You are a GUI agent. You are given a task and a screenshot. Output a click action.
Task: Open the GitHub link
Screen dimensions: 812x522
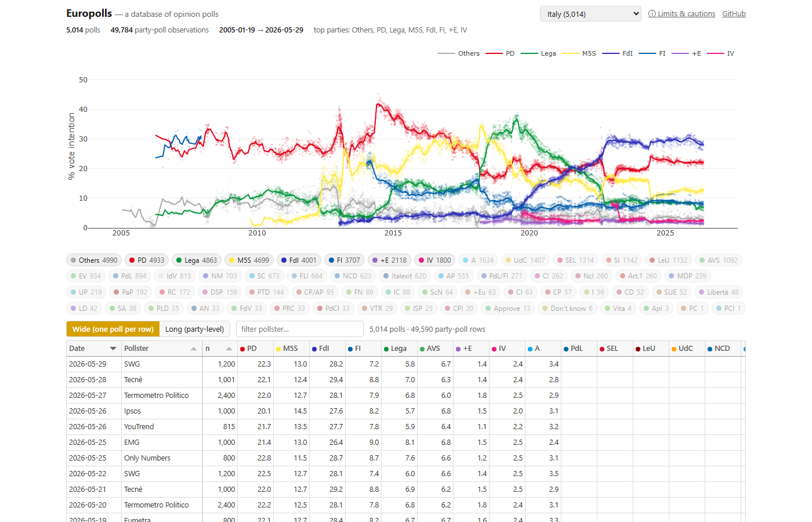pos(734,14)
